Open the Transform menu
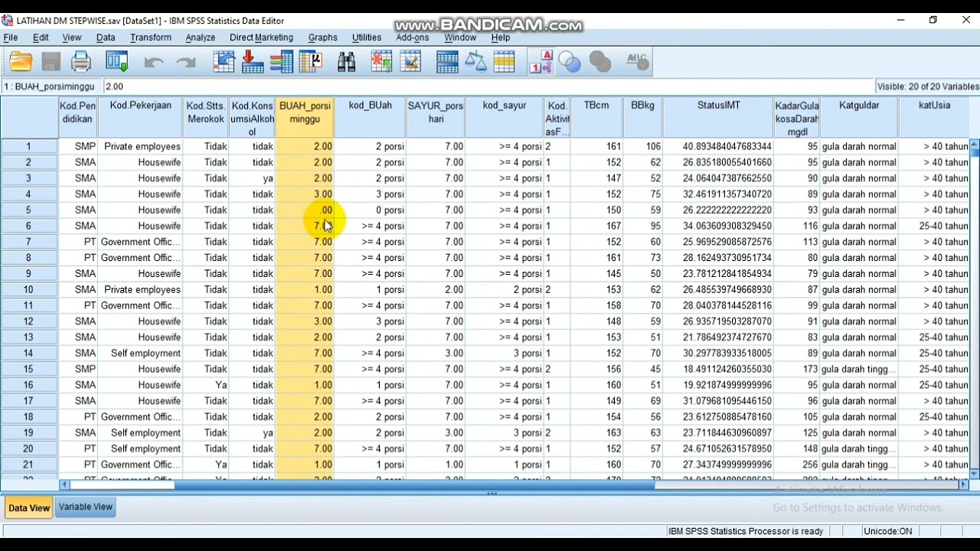The image size is (980, 551). [151, 37]
